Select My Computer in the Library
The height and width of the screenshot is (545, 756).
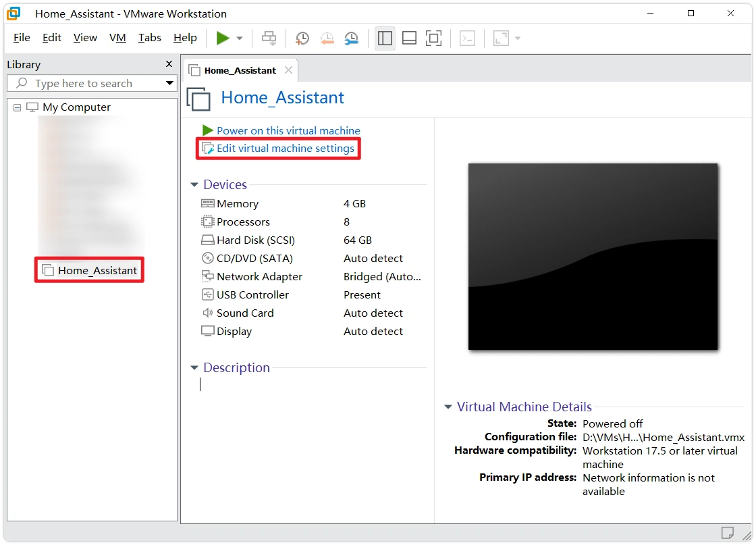pos(77,107)
